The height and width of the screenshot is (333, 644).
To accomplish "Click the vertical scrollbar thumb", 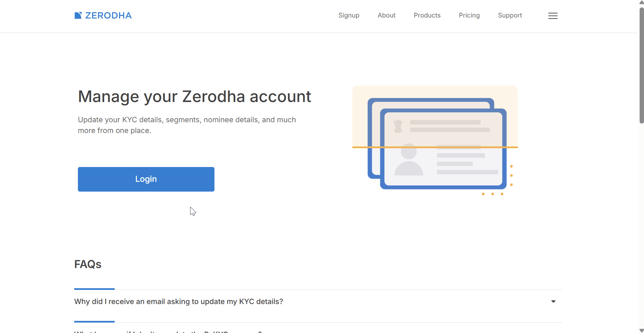I will click(x=641, y=66).
